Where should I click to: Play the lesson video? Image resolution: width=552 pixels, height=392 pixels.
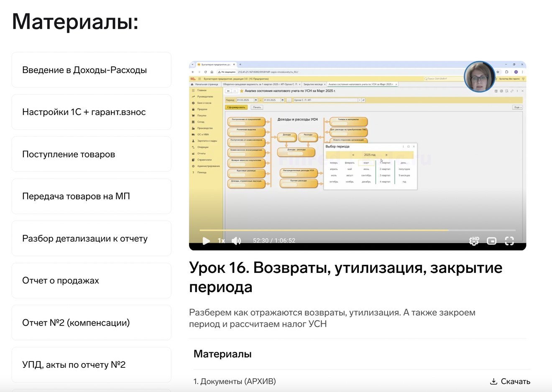206,241
